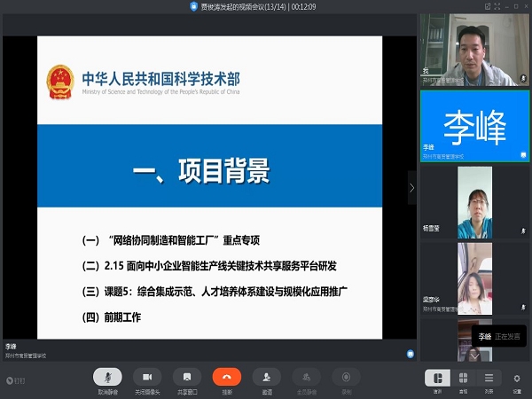Click the 钉钉 logo at bottom left

tap(16, 380)
